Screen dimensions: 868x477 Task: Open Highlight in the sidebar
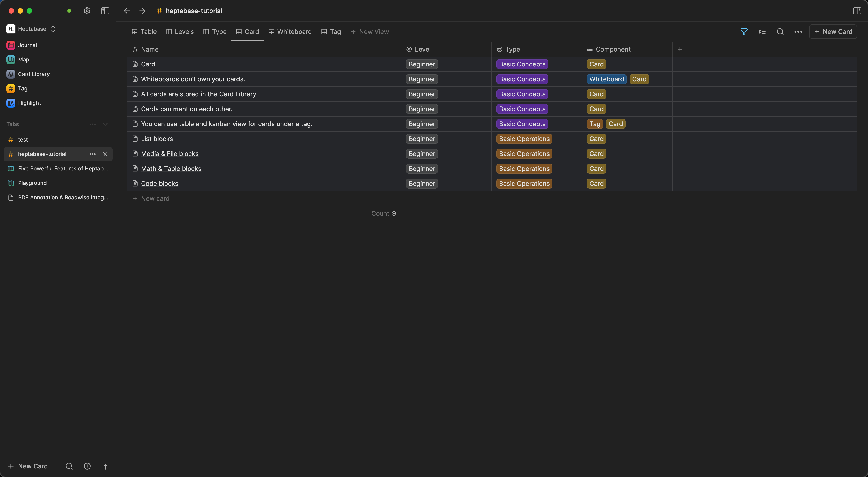29,103
